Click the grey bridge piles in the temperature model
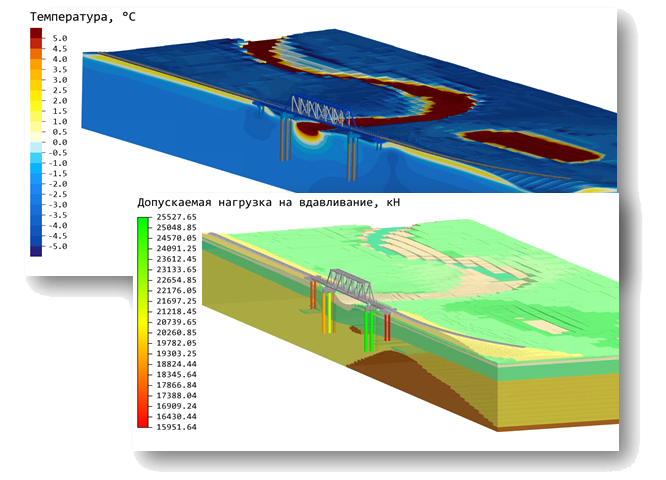 coord(285,139)
